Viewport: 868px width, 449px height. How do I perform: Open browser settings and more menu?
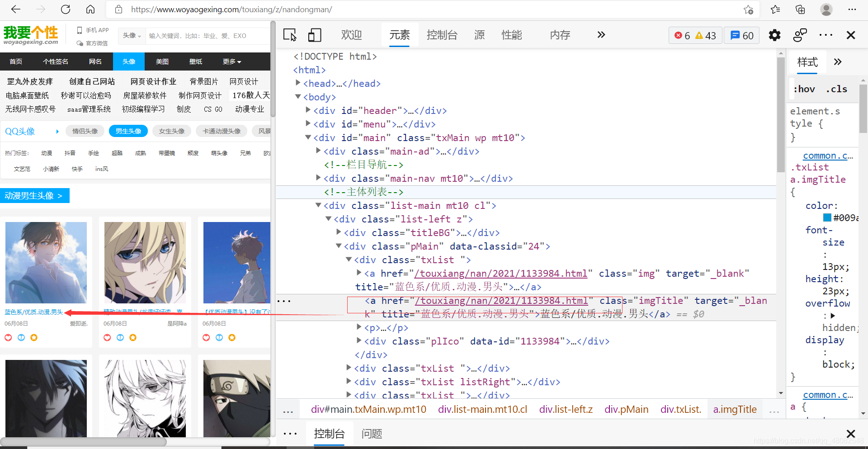(x=852, y=9)
